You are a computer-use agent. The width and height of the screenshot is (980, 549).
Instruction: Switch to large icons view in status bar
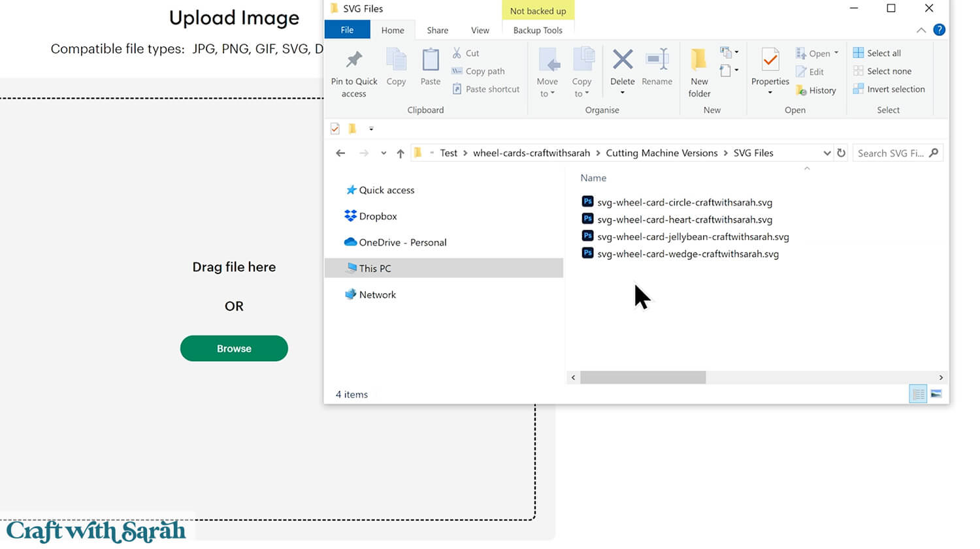pos(936,394)
